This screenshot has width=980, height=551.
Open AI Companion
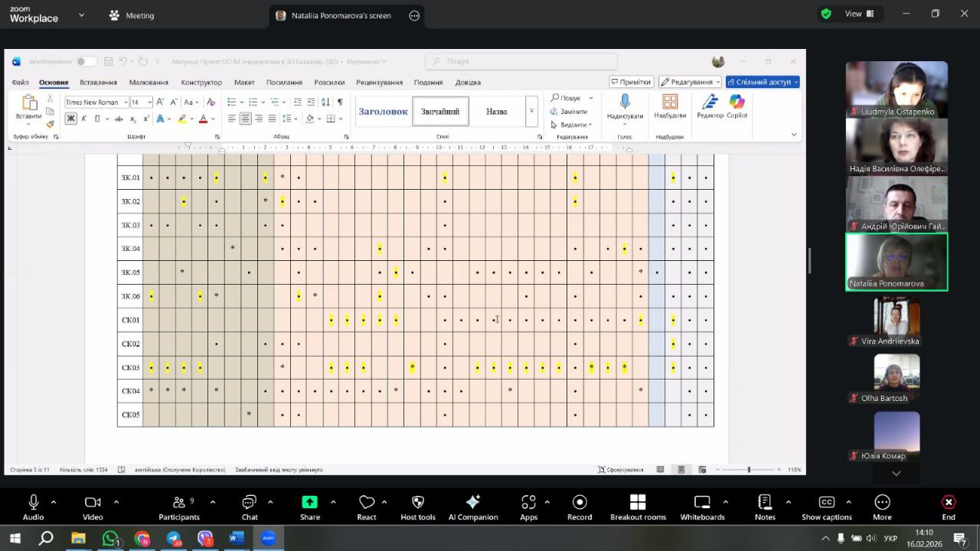pyautogui.click(x=473, y=507)
